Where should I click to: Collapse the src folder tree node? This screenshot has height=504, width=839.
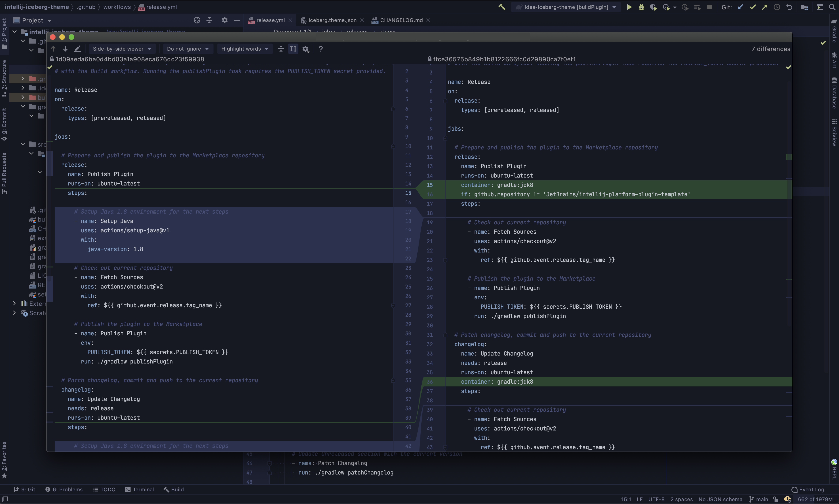[23, 144]
